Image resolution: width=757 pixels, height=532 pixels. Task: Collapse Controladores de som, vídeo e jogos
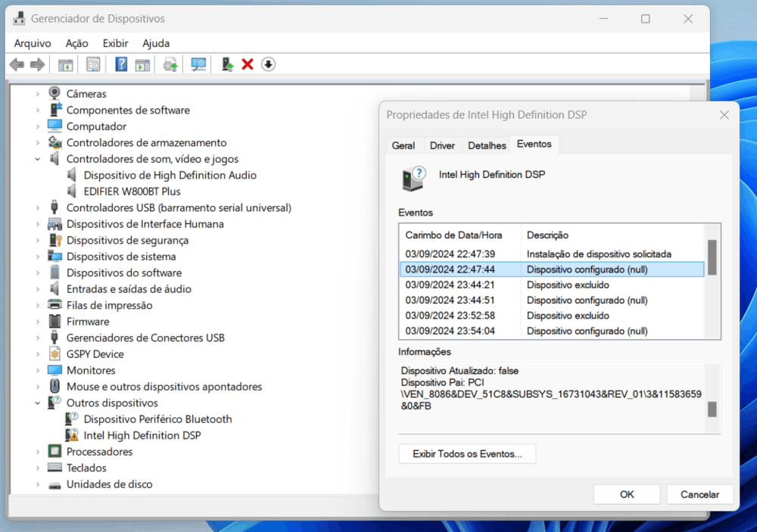pyautogui.click(x=37, y=158)
